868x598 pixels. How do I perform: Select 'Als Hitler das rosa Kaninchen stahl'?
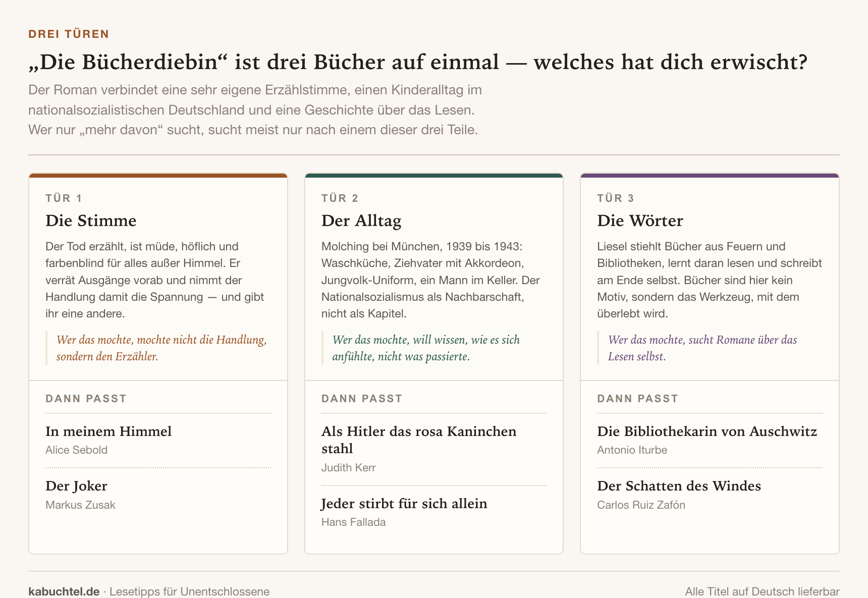(x=419, y=440)
